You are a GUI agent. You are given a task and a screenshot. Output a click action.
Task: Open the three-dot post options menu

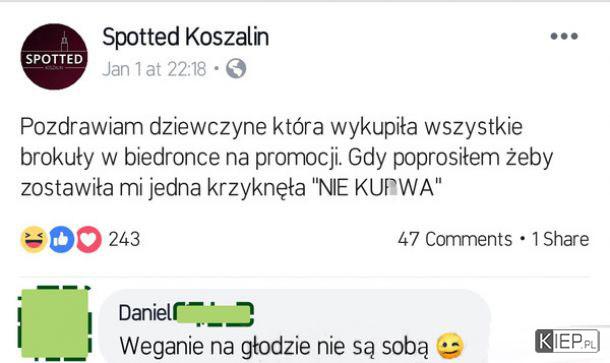pos(564,36)
